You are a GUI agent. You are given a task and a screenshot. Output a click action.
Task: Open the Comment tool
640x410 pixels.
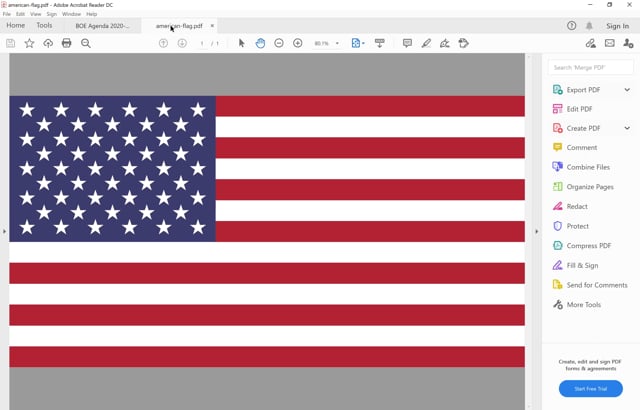point(575,147)
